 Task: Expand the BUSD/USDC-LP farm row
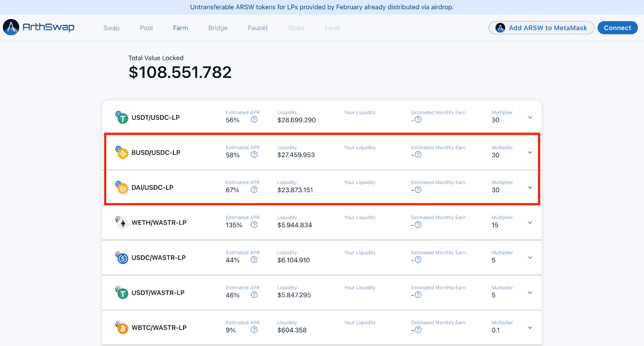[x=530, y=153]
